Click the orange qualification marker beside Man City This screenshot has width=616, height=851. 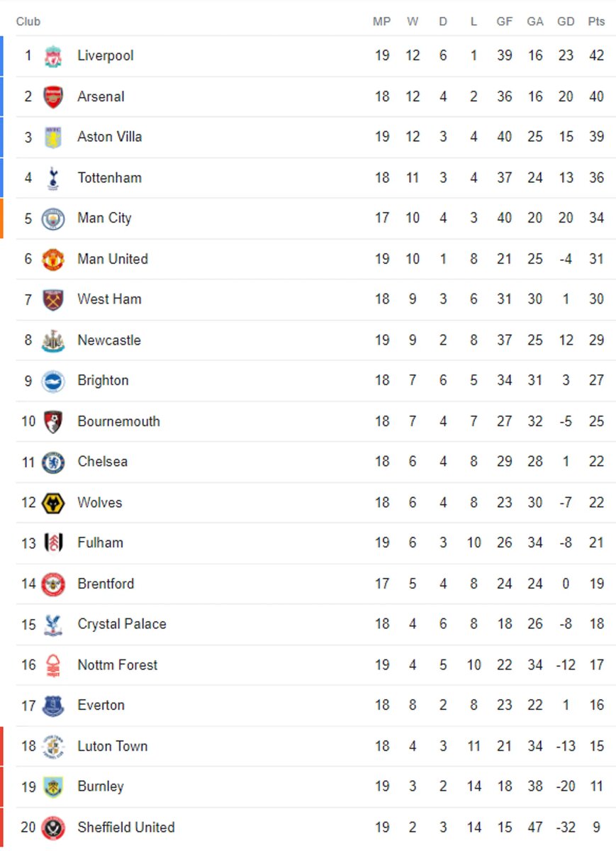(x=2, y=218)
